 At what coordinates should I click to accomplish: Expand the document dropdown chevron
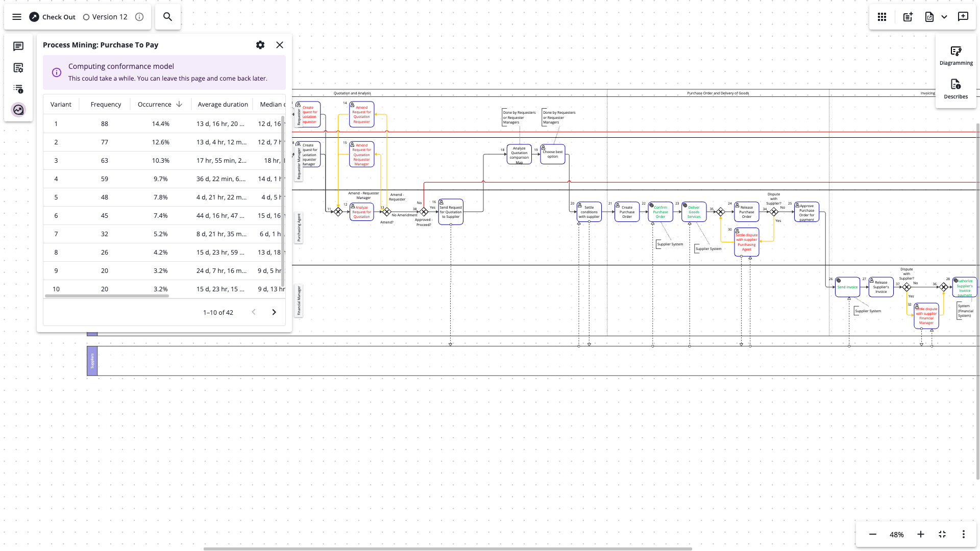[x=944, y=17]
